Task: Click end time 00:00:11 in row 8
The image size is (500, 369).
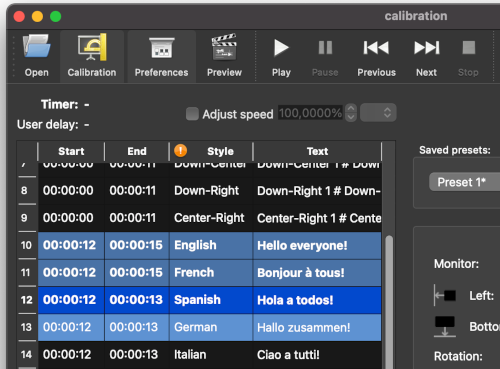Action: click(x=136, y=191)
